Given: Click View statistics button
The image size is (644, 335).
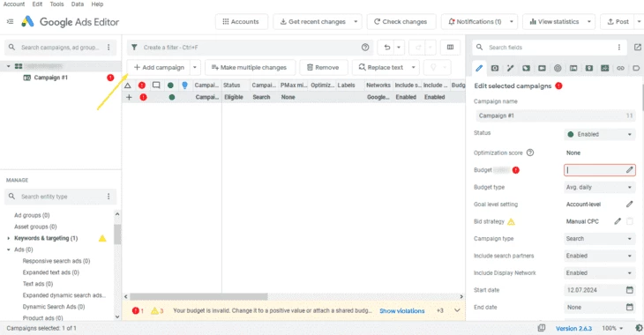Looking at the screenshot, I should [x=554, y=22].
